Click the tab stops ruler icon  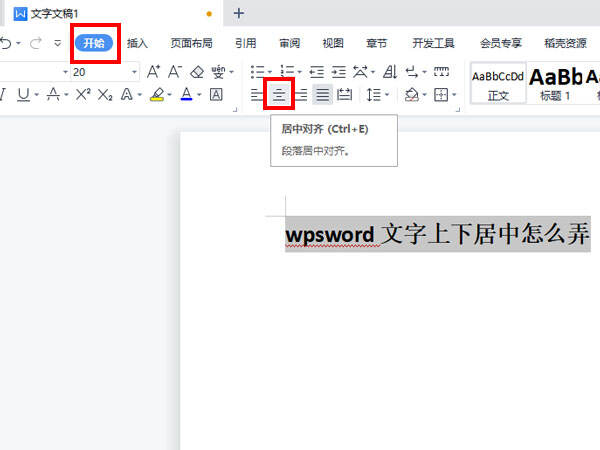click(441, 71)
